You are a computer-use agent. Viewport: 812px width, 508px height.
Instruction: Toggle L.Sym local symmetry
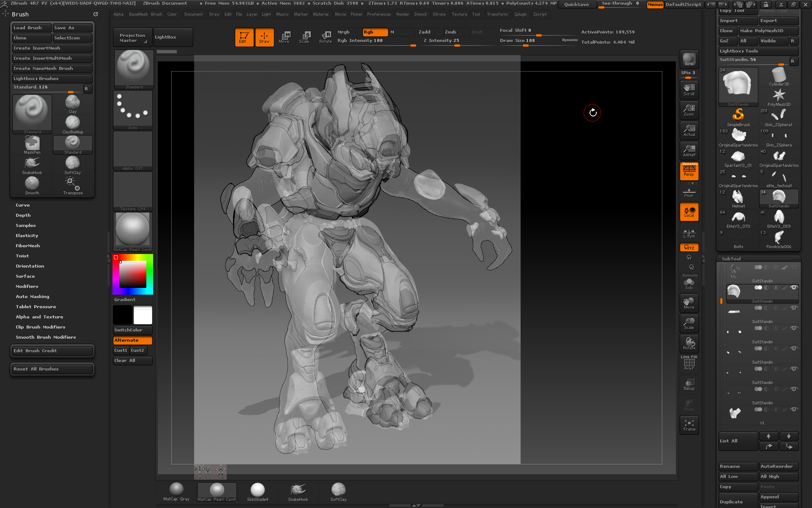[x=689, y=233]
